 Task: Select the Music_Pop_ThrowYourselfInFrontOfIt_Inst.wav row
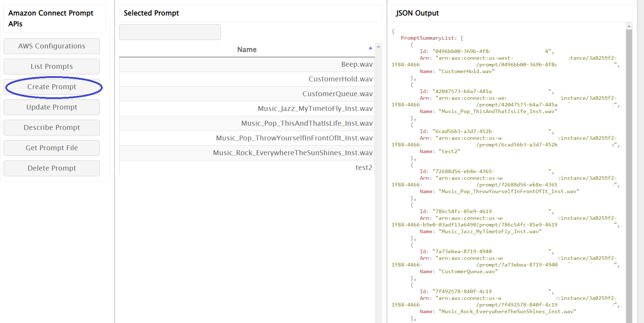coord(247,138)
